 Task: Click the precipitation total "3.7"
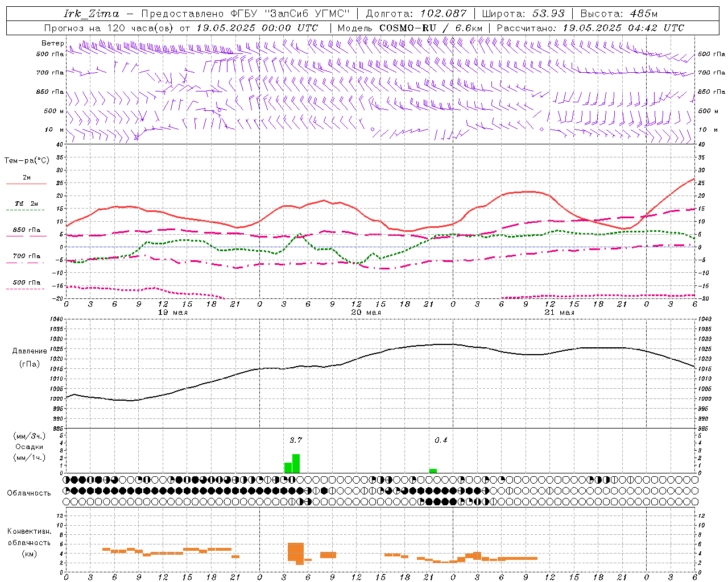click(x=296, y=440)
